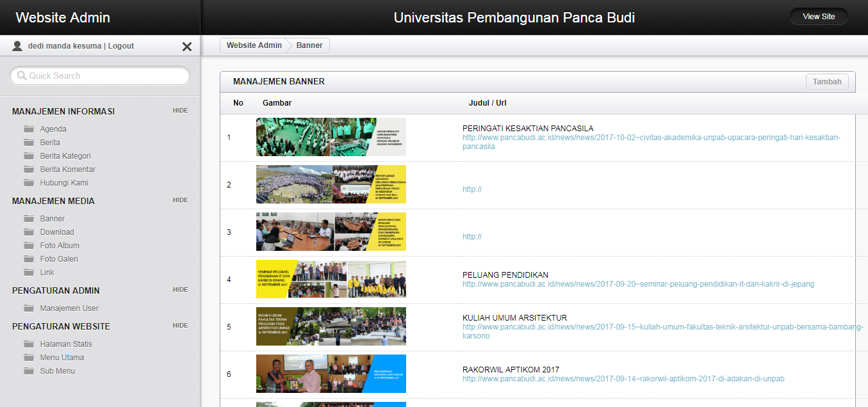Viewport: 868px width, 407px height.
Task: Open the Download menu item
Action: pos(57,232)
